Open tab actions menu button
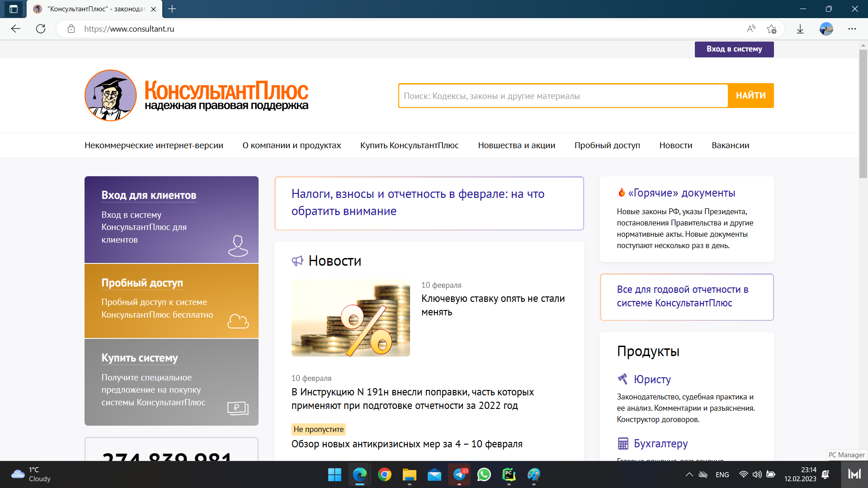Viewport: 868px width, 488px height. [x=14, y=9]
